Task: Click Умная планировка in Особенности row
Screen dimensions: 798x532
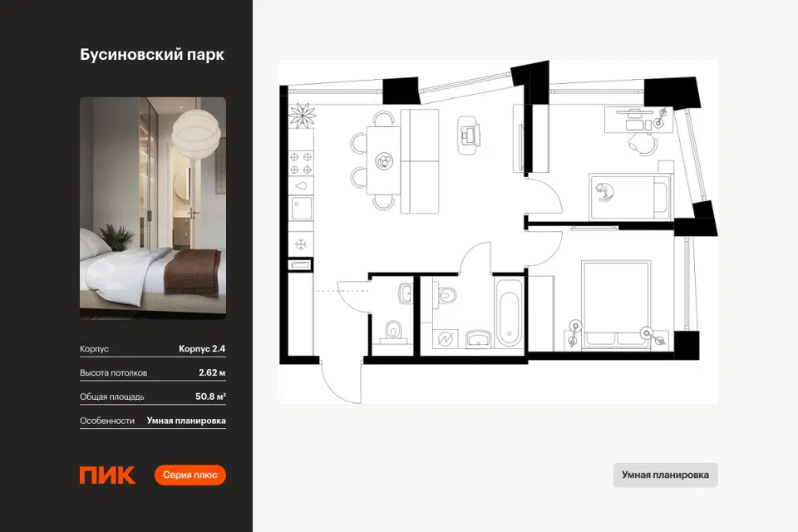Action: click(186, 421)
